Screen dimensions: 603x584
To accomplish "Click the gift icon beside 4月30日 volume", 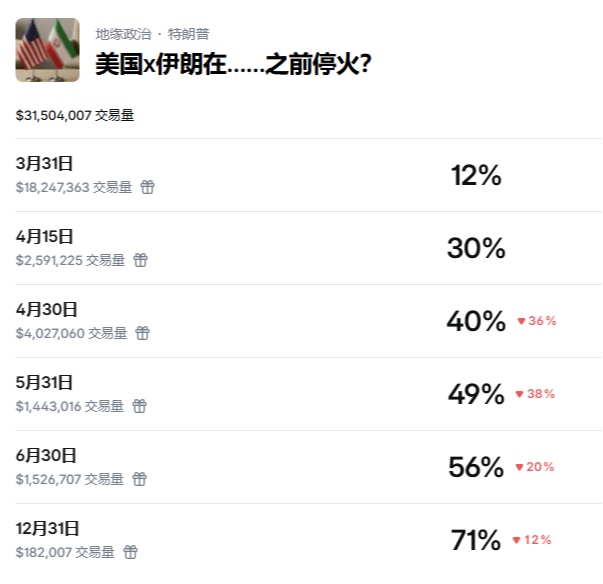I will 143,333.
